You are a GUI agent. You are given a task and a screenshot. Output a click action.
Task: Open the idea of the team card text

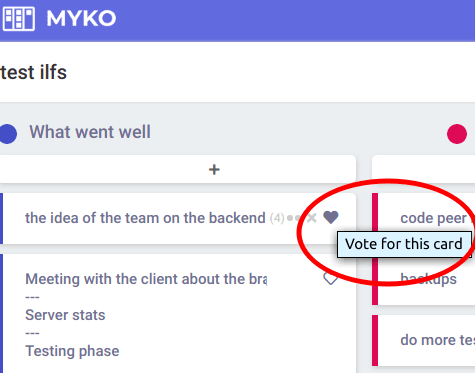coord(145,218)
